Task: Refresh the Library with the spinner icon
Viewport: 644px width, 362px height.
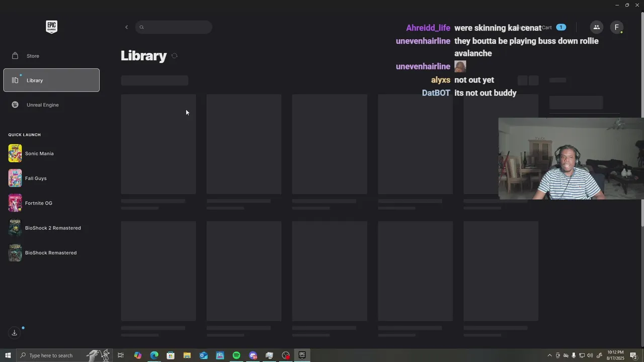Action: tap(175, 56)
